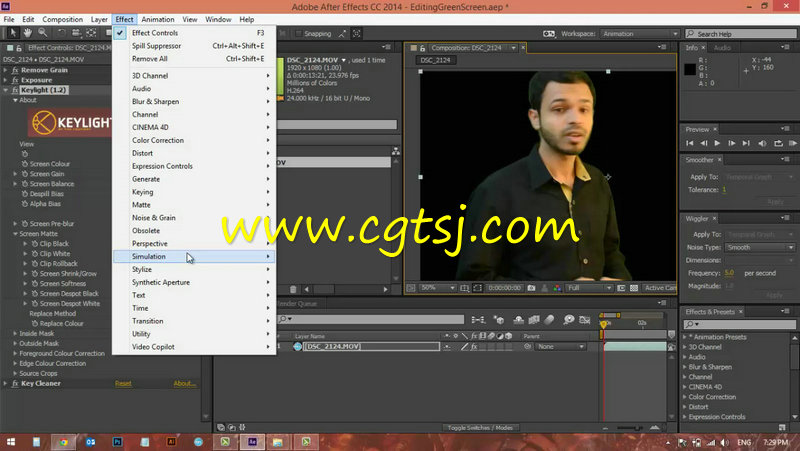Open the Simulation effects submenu
Image resolution: width=800 pixels, height=451 pixels.
pos(194,257)
